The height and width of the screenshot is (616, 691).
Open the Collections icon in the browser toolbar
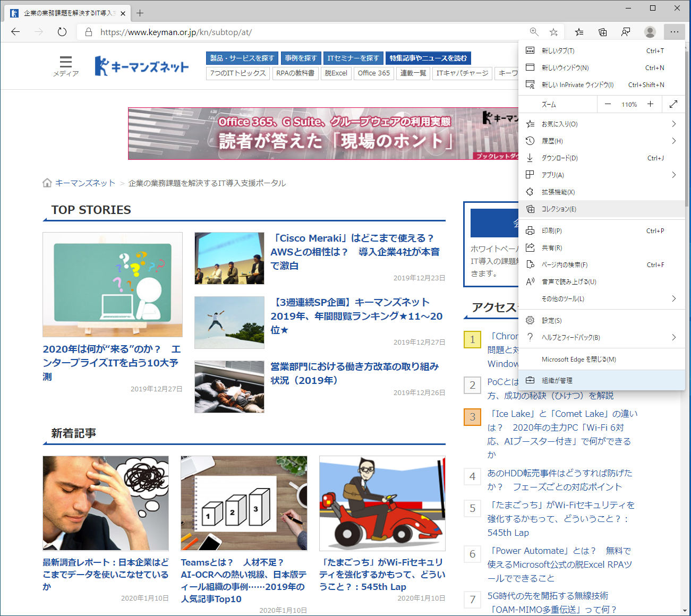(x=602, y=32)
